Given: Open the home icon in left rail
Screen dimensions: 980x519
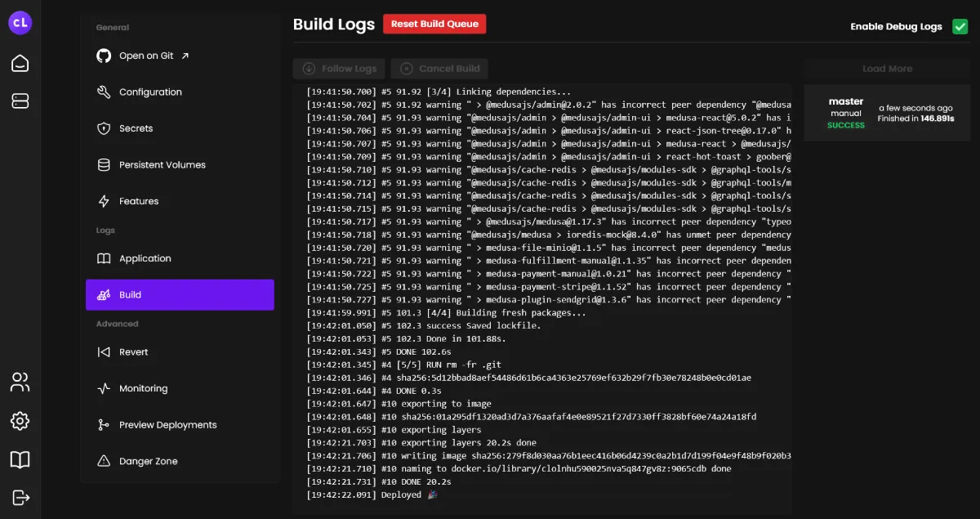Looking at the screenshot, I should (20, 64).
